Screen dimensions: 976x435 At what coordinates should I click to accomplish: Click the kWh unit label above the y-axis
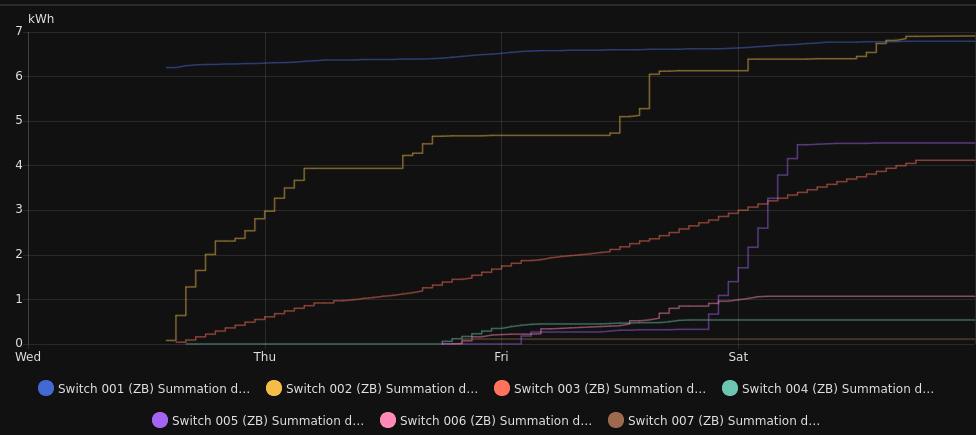coord(41,19)
